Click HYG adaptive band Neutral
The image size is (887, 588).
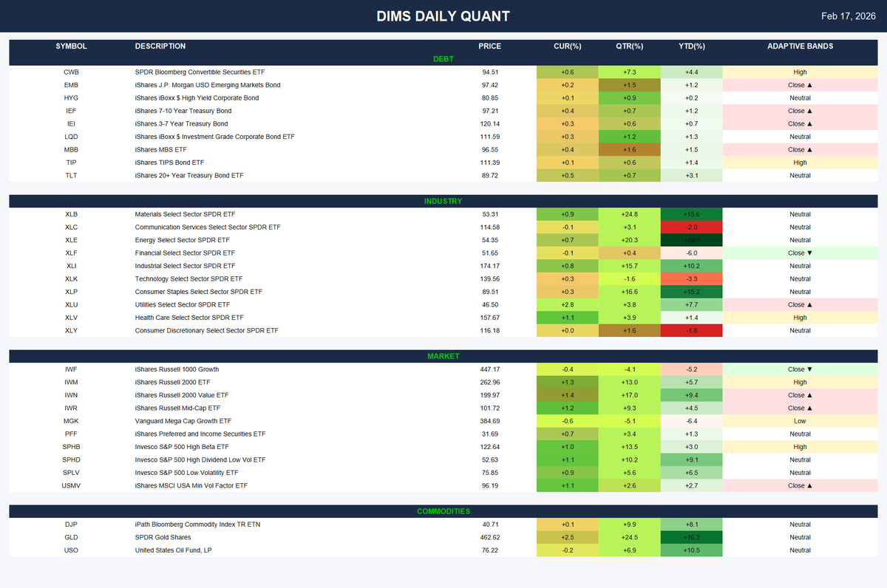[x=800, y=98]
